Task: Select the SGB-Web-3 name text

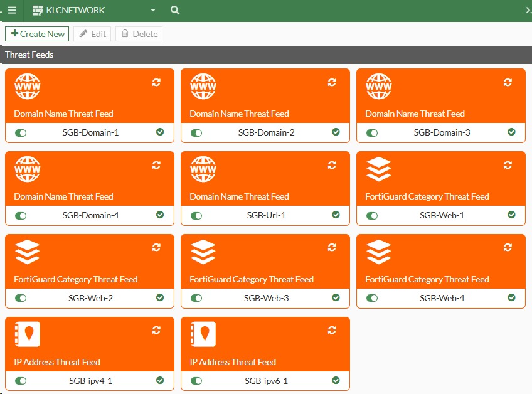Action: (267, 298)
